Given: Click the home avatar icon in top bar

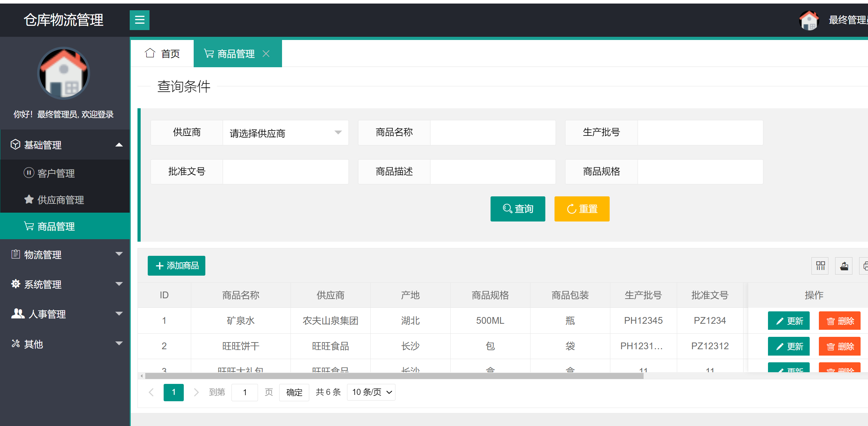Looking at the screenshot, I should tap(809, 20).
